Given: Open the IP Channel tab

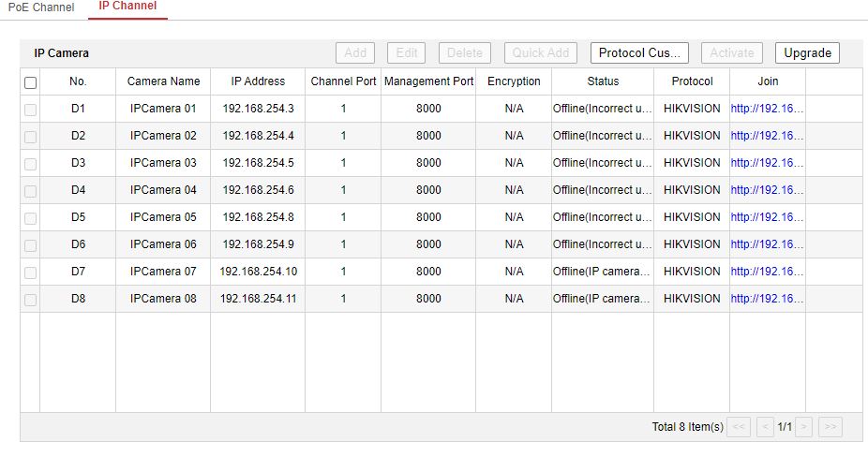Looking at the screenshot, I should coord(127,7).
